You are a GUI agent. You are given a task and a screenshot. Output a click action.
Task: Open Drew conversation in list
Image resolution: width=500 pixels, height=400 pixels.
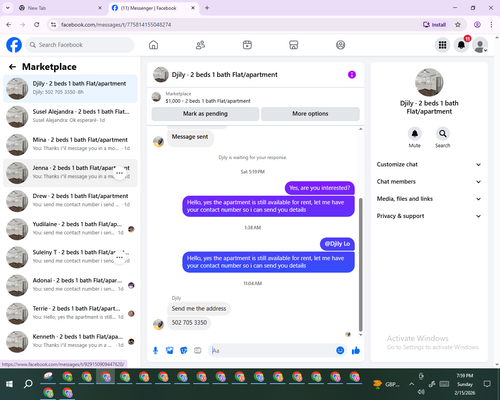pos(70,201)
